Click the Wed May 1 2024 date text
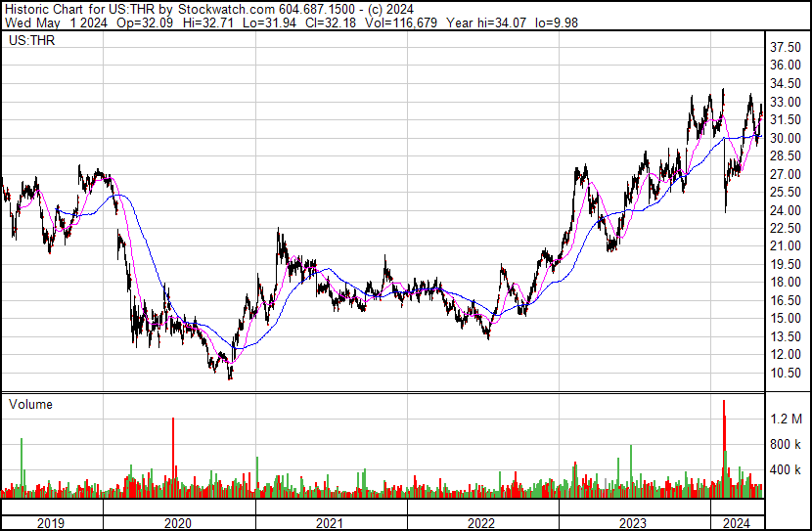This screenshot has width=812, height=531. [x=56, y=22]
